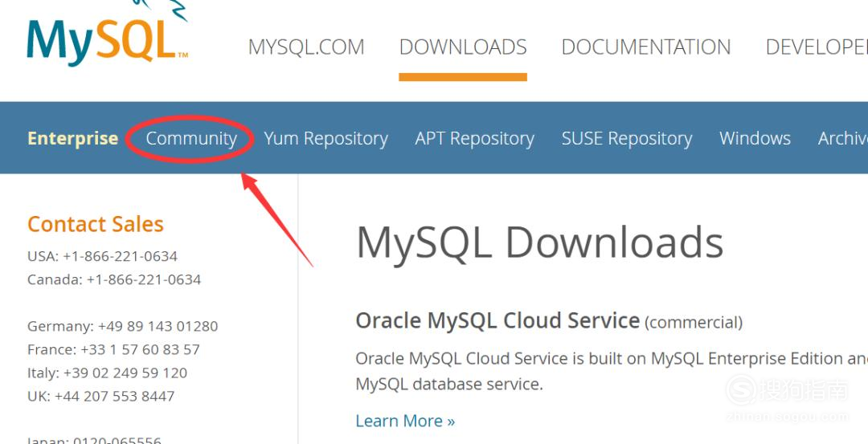Screen dimensions: 868x444
Task: Go to the DOCUMENTATION navigation item
Action: click(646, 47)
